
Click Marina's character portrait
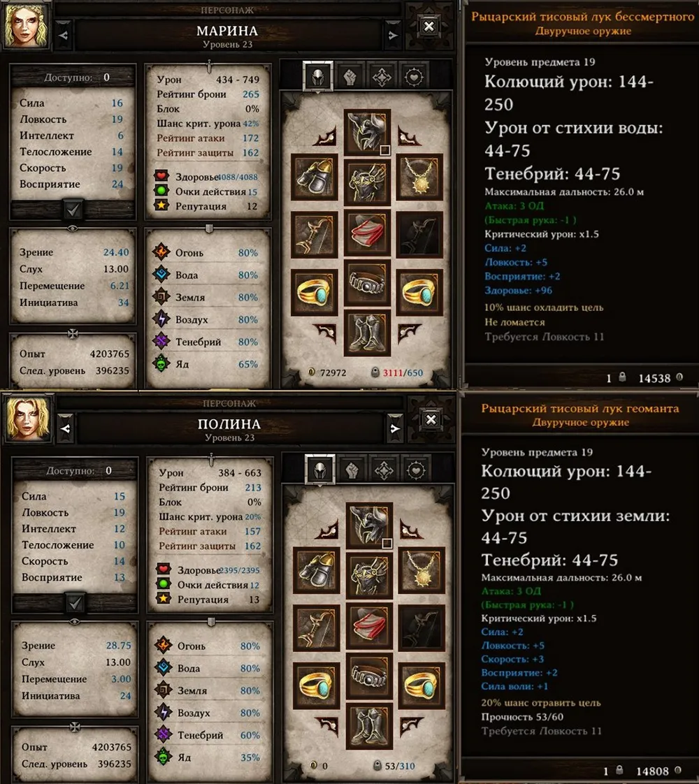click(x=27, y=25)
